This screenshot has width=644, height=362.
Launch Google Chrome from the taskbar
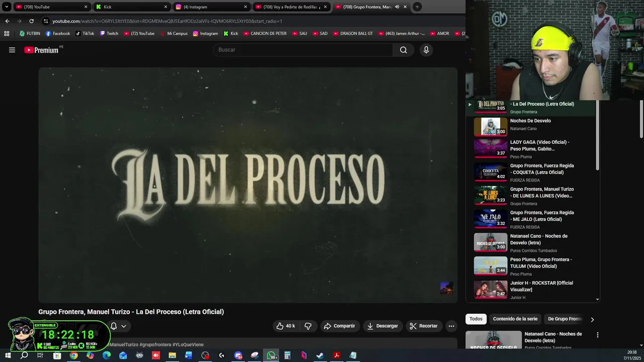coord(73,355)
